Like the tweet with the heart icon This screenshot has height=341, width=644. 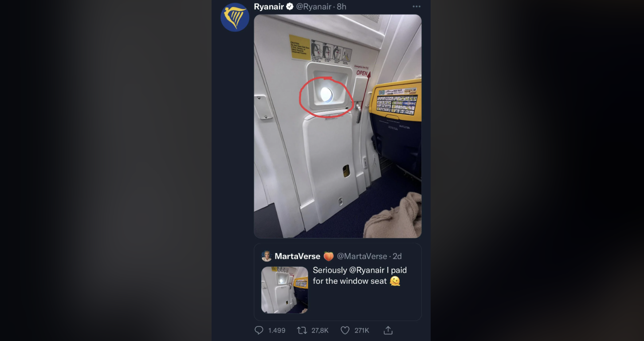(x=345, y=330)
